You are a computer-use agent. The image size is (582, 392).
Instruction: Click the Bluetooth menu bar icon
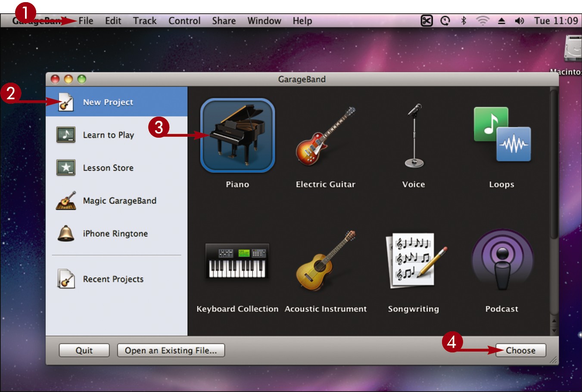point(464,20)
